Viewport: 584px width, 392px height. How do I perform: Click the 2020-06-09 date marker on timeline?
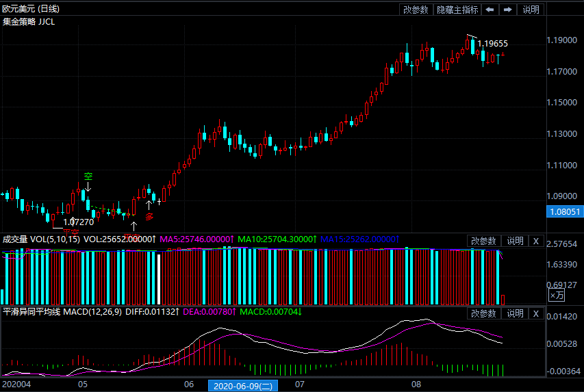242,386
